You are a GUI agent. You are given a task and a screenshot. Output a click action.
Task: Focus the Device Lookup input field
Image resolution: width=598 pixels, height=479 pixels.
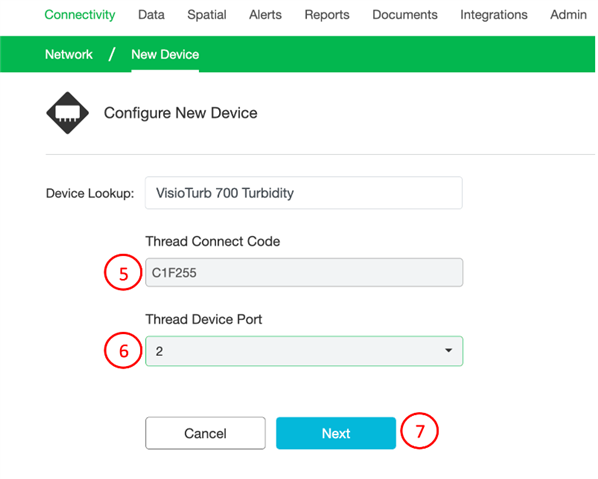[x=304, y=193]
